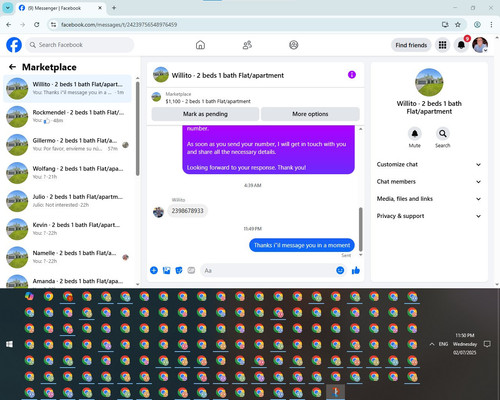Open Kevin conversation in chat list
The width and height of the screenshot is (500, 400).
click(x=68, y=229)
